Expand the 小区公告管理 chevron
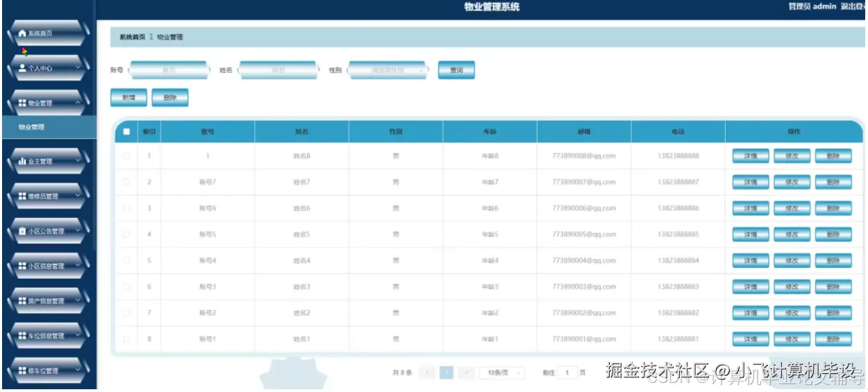This screenshot has width=868, height=392. (78, 230)
